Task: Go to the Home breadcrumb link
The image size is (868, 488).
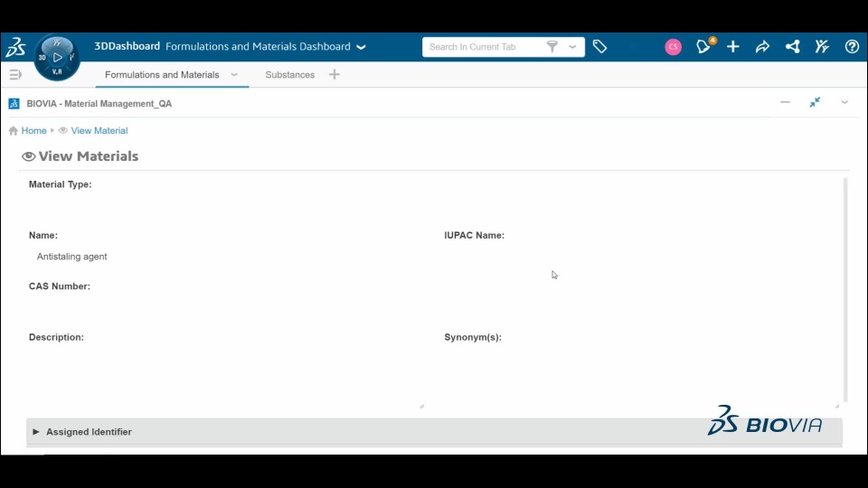Action: [33, 130]
